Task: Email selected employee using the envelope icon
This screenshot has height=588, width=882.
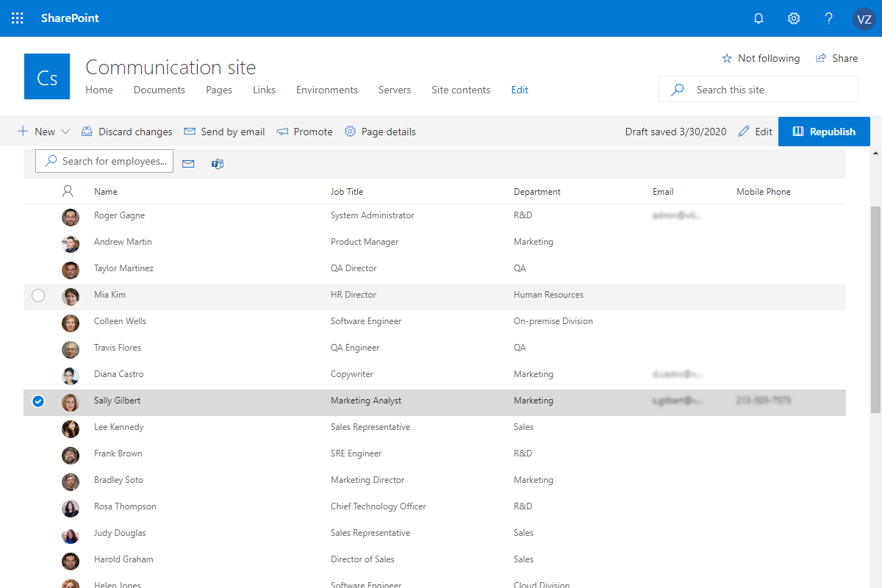Action: coord(188,163)
